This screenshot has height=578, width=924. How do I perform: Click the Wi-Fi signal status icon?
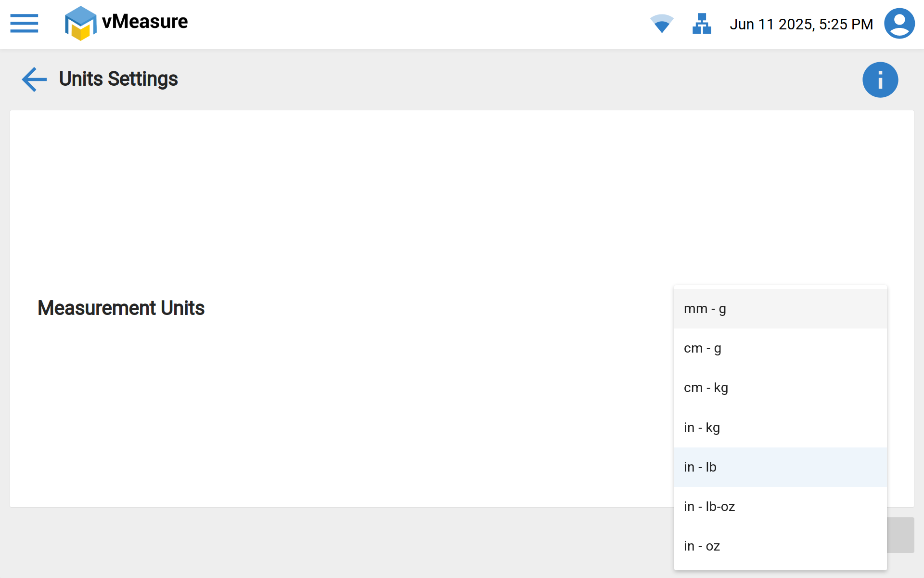(x=662, y=23)
